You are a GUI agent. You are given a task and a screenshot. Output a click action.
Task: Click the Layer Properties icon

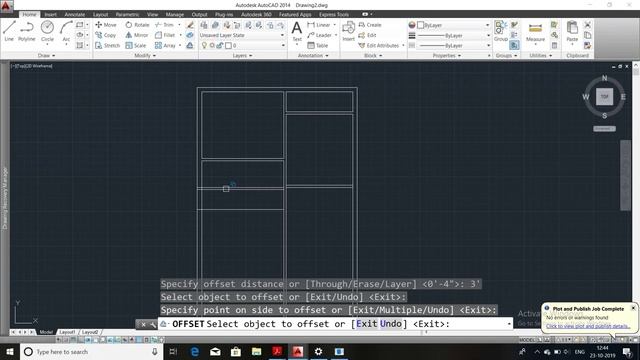coord(204,25)
